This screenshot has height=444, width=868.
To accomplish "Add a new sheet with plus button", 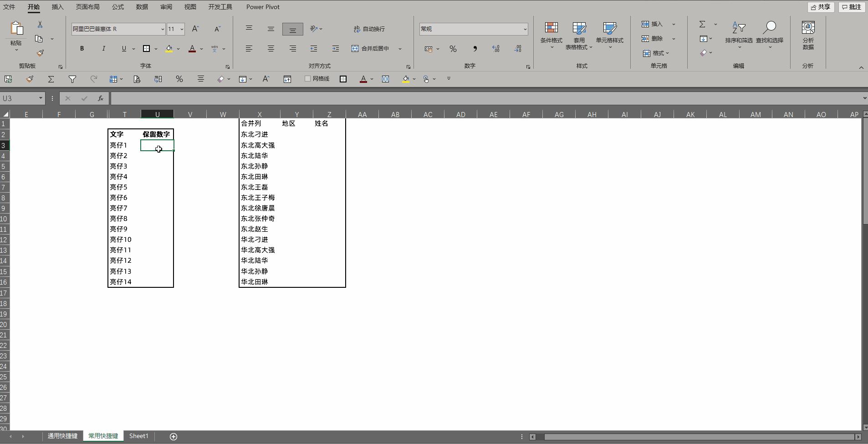I will [174, 436].
